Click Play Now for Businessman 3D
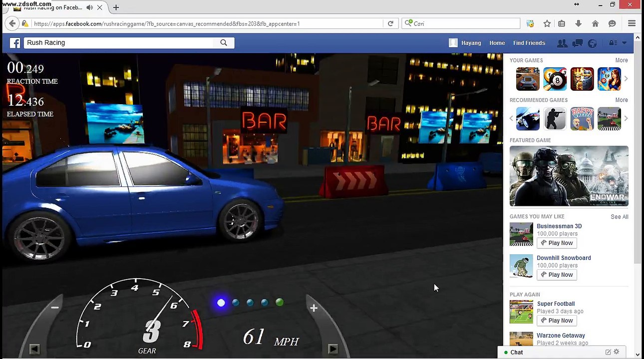 click(x=557, y=243)
